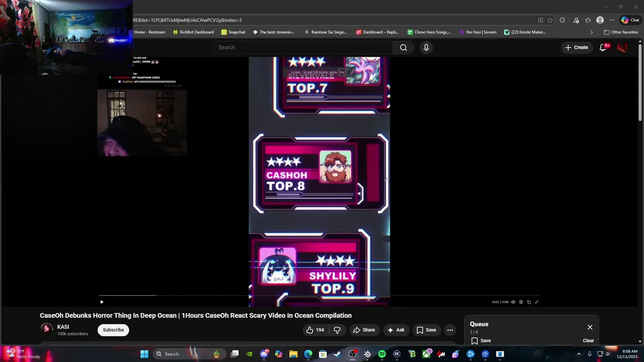Exit full screen via the player's collapse icon
644x362 pixels.
[536, 302]
